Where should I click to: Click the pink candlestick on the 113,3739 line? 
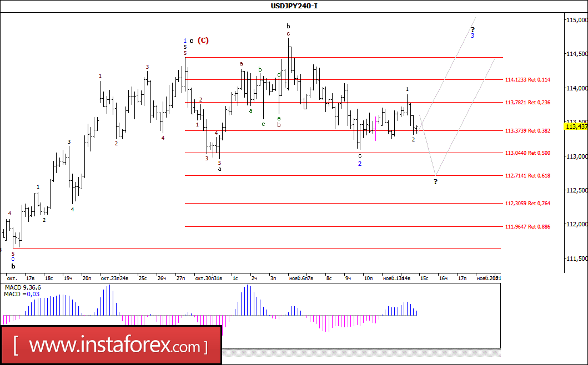tap(375, 129)
